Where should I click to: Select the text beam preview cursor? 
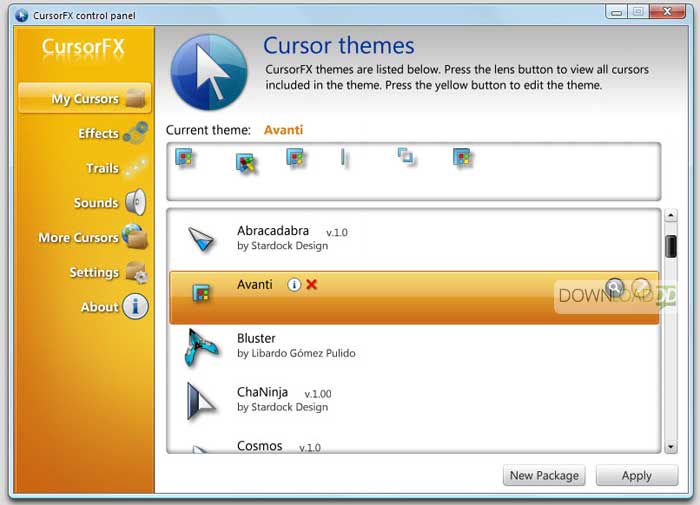tap(343, 157)
